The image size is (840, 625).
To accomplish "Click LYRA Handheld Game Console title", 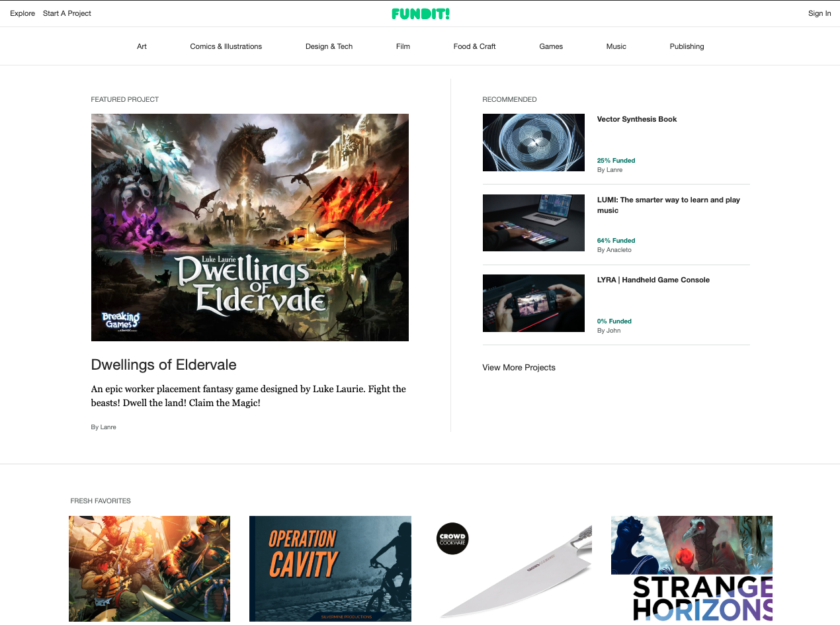I will coord(653,280).
